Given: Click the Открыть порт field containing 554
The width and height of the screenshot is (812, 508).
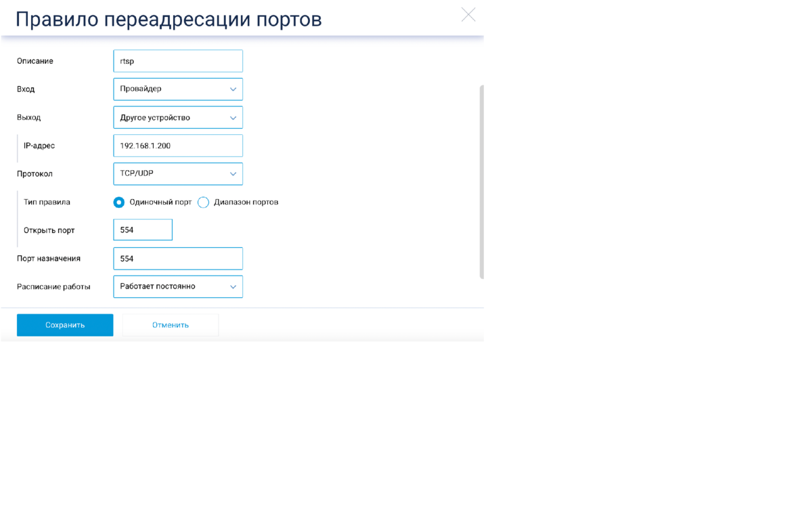Looking at the screenshot, I should [x=143, y=229].
